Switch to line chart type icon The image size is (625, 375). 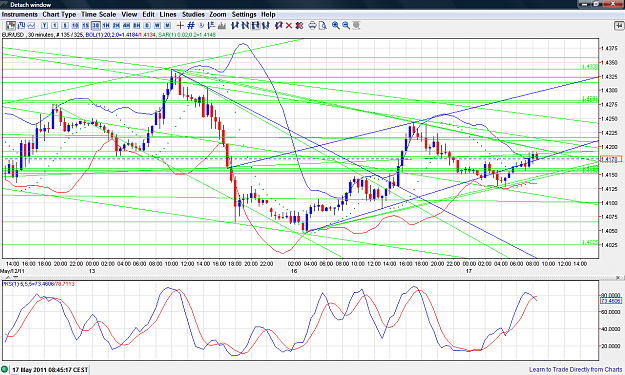(x=31, y=26)
